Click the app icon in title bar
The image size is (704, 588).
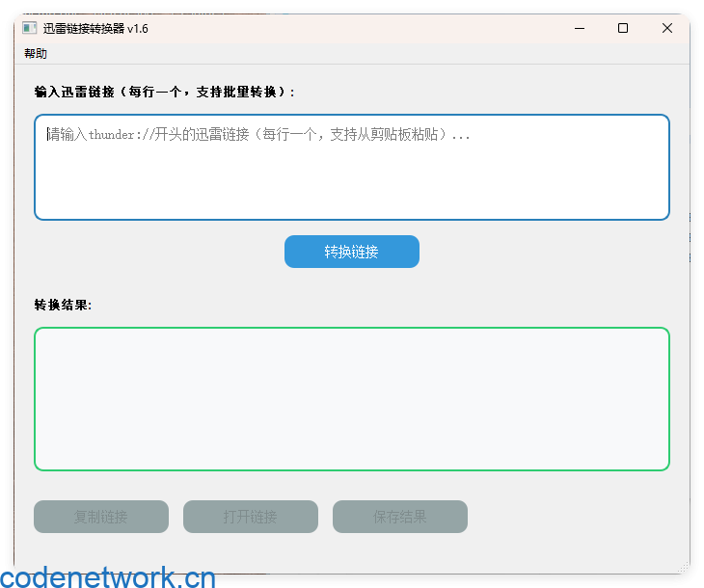[x=30, y=28]
